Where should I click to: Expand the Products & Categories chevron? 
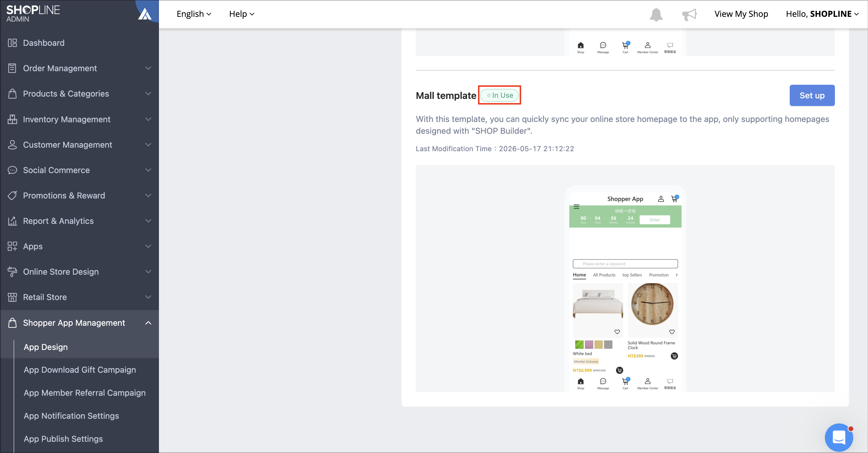[x=148, y=94]
